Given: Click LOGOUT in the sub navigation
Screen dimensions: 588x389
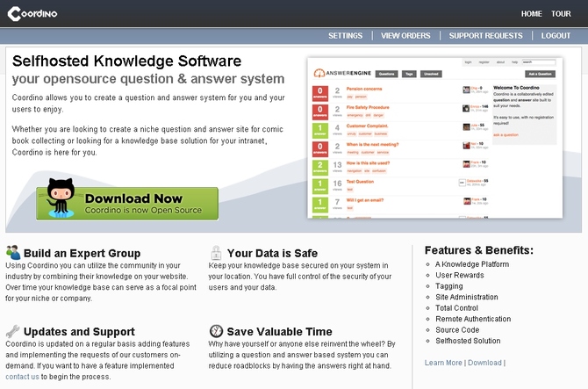Looking at the screenshot, I should 556,36.
